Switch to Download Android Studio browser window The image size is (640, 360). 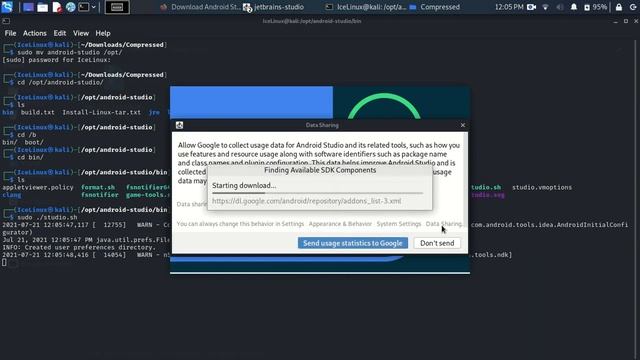(200, 7)
